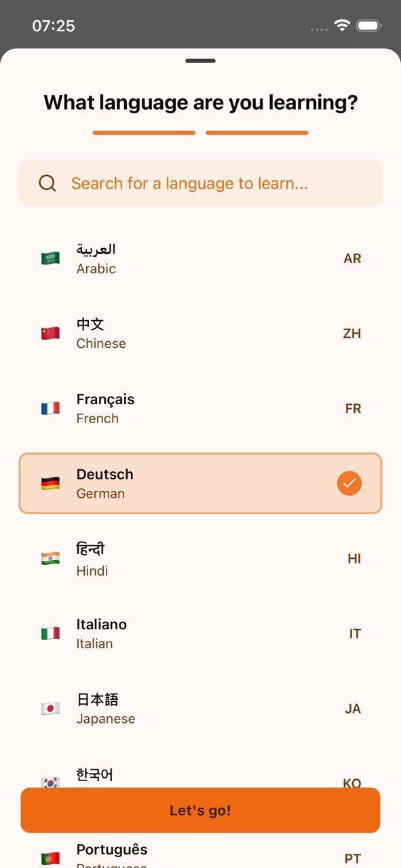Select Arabic from the language list

(200, 257)
